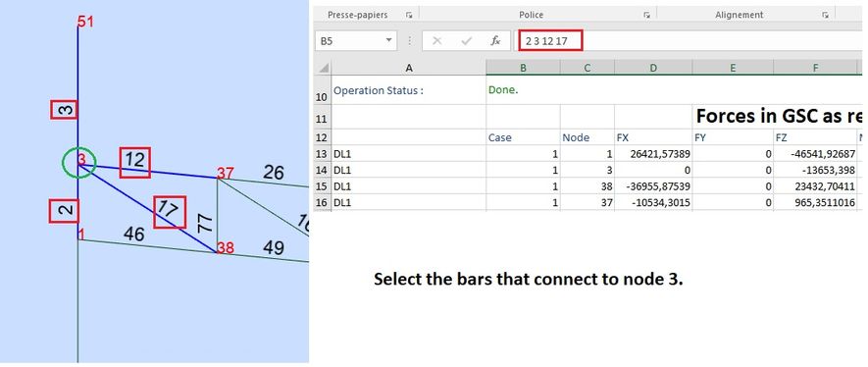Screen dimensions: 868x367
Task: Click the DL1 cell in row 15
Action: (x=409, y=186)
